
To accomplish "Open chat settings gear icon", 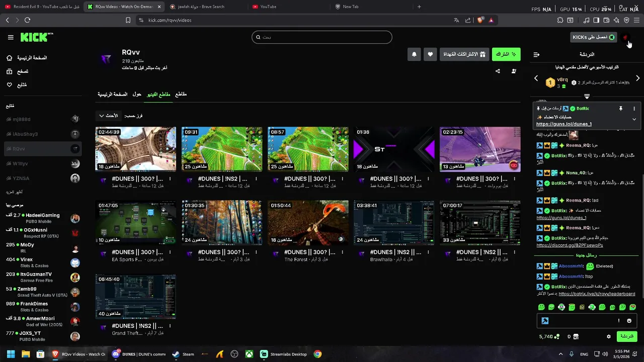I will (x=609, y=336).
